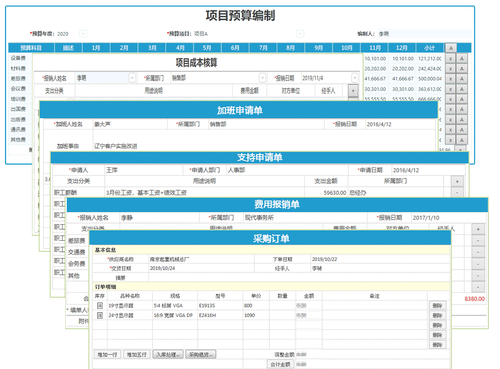Click the A button in 材料费 budget row

coord(462,69)
